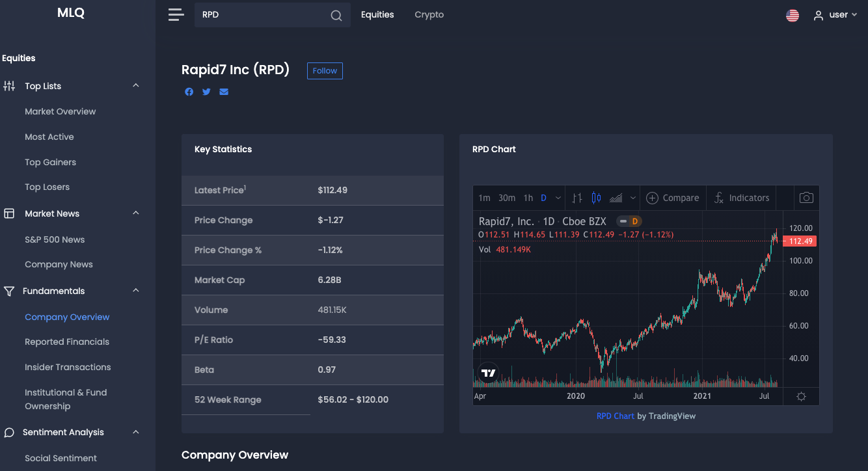The width and height of the screenshot is (868, 471).
Task: Click the TradingView logo on chart
Action: pyautogui.click(x=488, y=373)
